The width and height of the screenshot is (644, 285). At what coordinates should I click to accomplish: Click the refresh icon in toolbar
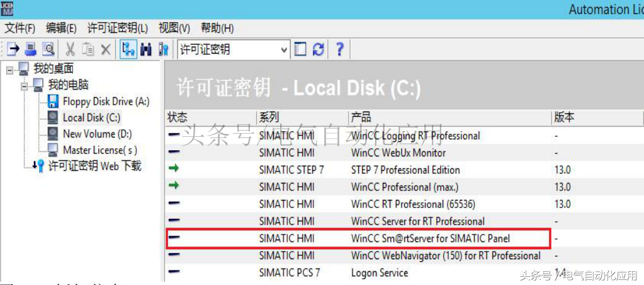click(319, 49)
